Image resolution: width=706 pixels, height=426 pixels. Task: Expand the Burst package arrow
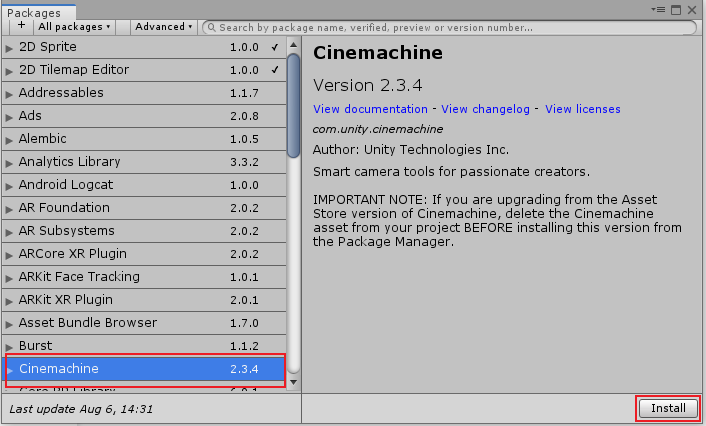coord(10,346)
